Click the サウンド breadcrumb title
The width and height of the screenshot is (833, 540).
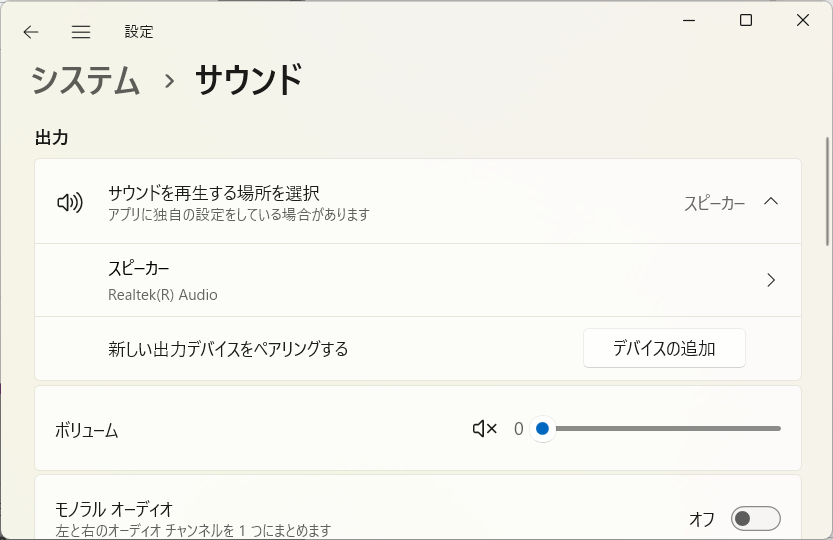click(x=249, y=80)
